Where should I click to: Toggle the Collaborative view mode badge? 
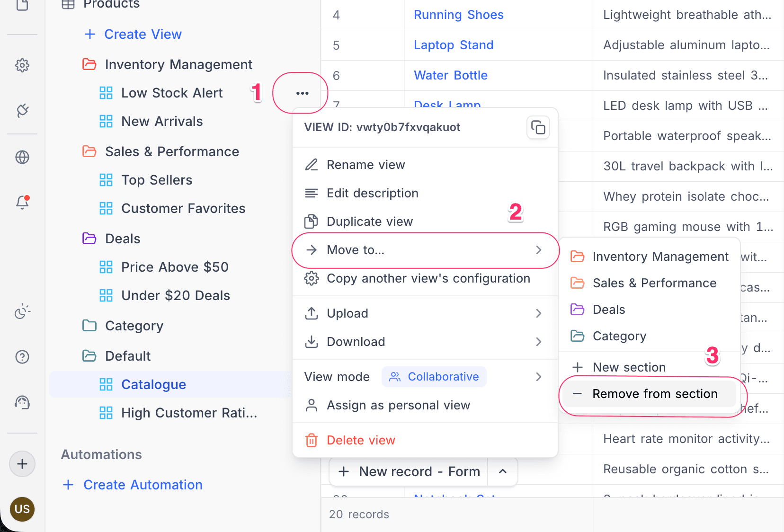[x=434, y=377]
